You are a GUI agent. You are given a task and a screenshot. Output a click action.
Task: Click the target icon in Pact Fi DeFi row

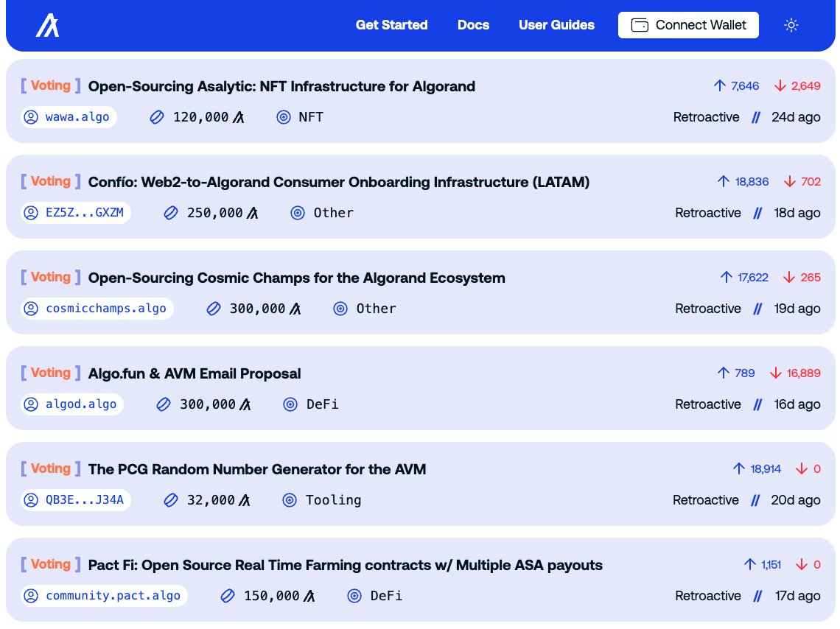354,596
